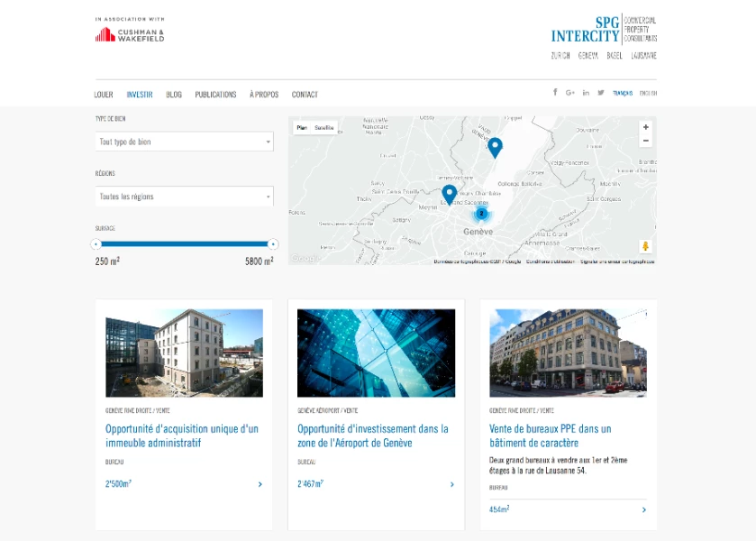Switch the map to Satellite view
Image resolution: width=756 pixels, height=541 pixels.
tap(324, 128)
